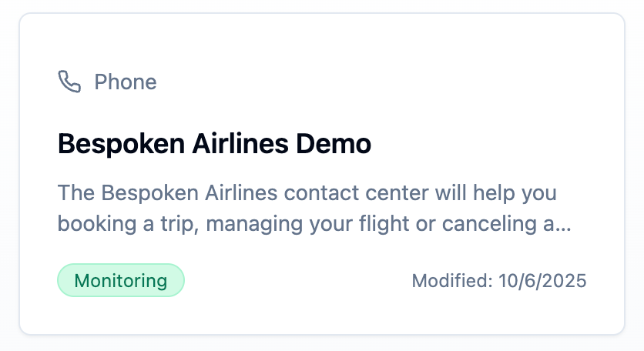Click the Modified: 10/6/2025 date text
Image resolution: width=644 pixels, height=351 pixels.
pyautogui.click(x=499, y=280)
